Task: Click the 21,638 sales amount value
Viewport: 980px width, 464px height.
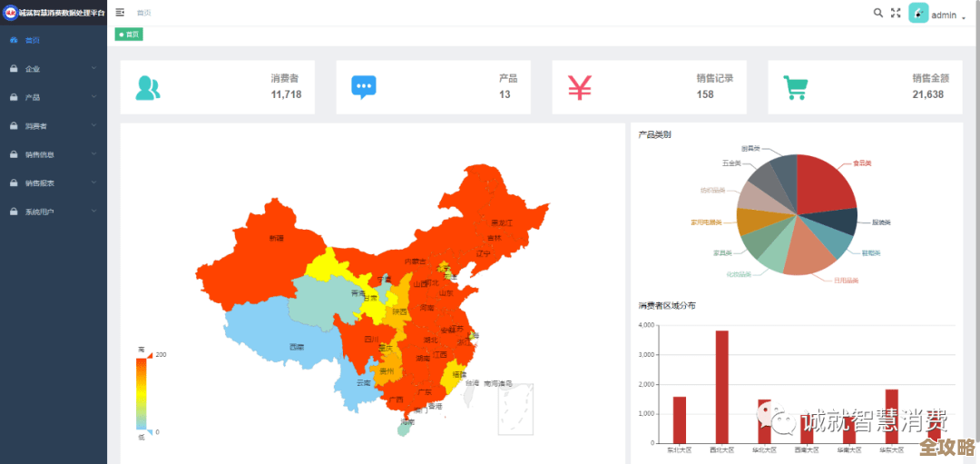Action: (928, 94)
